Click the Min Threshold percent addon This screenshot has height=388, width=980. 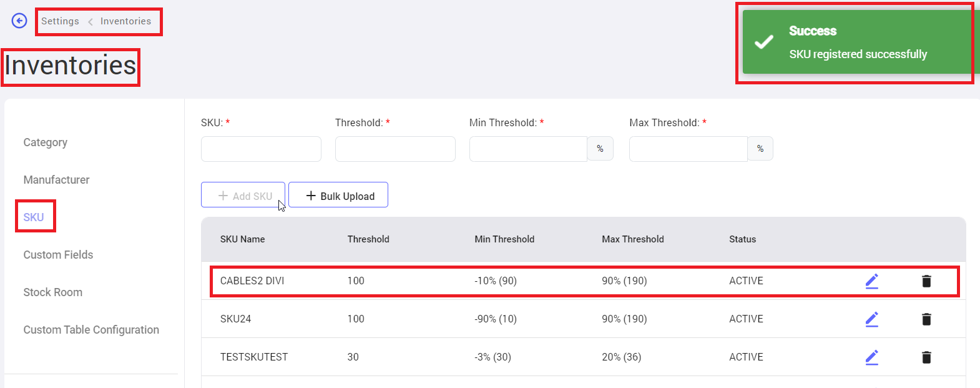(x=600, y=149)
